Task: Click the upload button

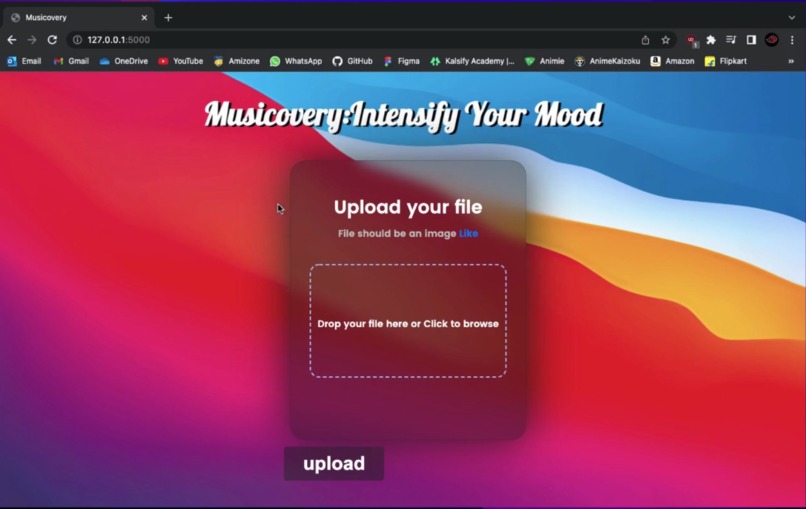Action: [334, 464]
